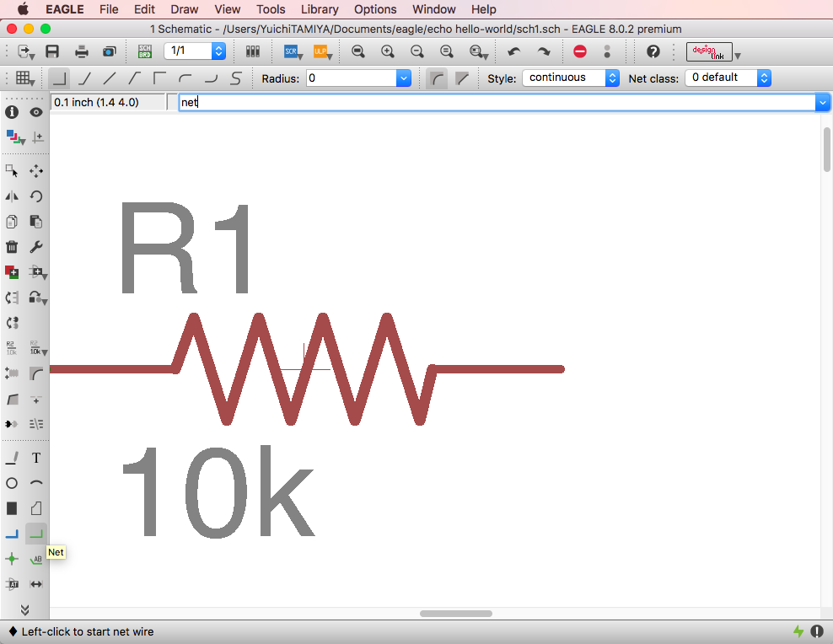Open the Library menu
Image resolution: width=833 pixels, height=644 pixels.
[320, 9]
